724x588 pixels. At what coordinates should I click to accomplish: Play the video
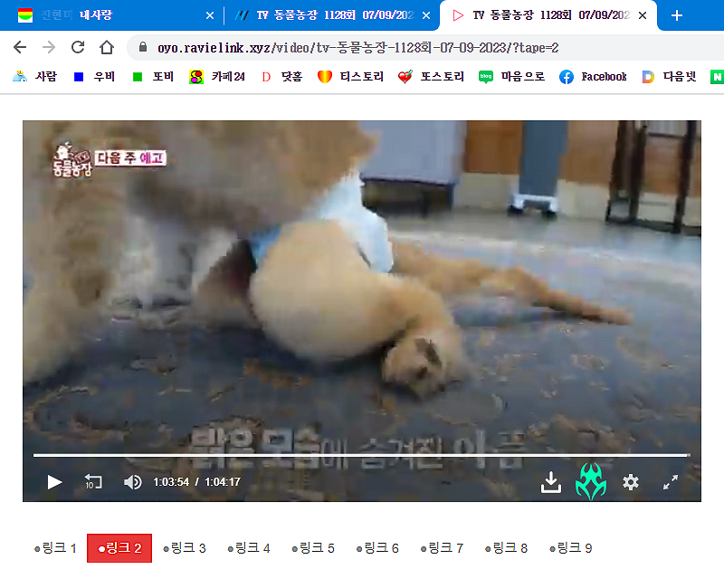(54, 482)
